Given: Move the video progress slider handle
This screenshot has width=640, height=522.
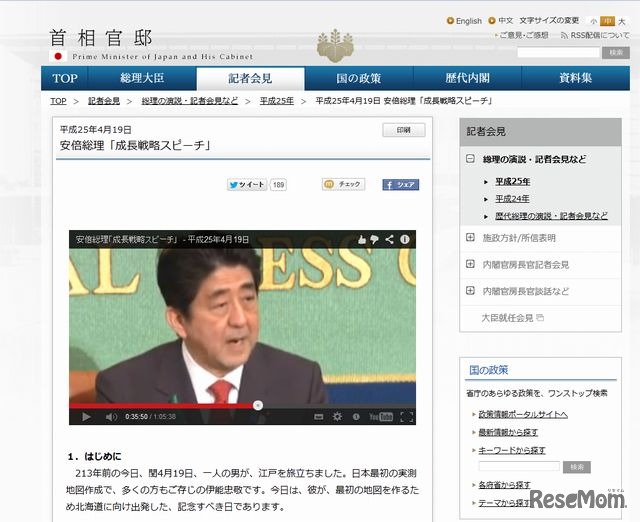Looking at the screenshot, I should 258,405.
